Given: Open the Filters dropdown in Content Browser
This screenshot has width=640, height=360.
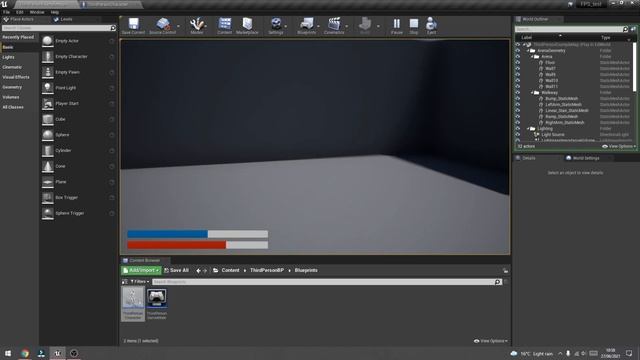Looking at the screenshot, I should (x=140, y=282).
